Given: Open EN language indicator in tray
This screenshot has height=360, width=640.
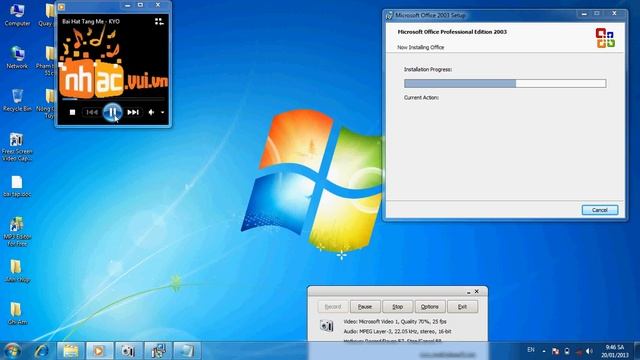Looking at the screenshot, I should point(531,350).
